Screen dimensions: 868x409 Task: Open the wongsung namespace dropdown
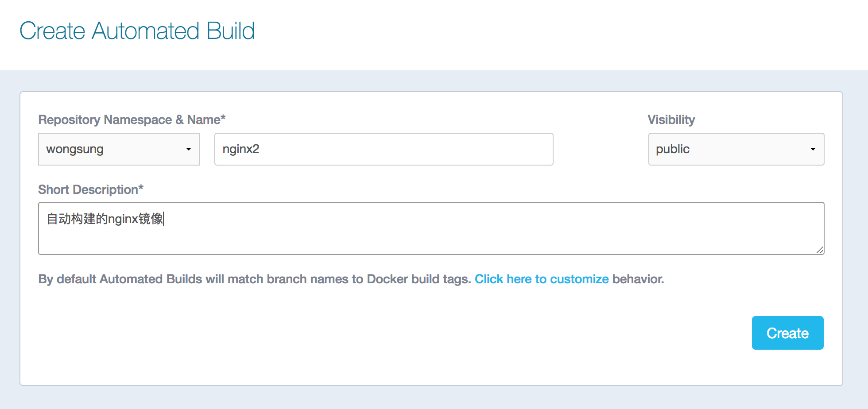(x=119, y=149)
